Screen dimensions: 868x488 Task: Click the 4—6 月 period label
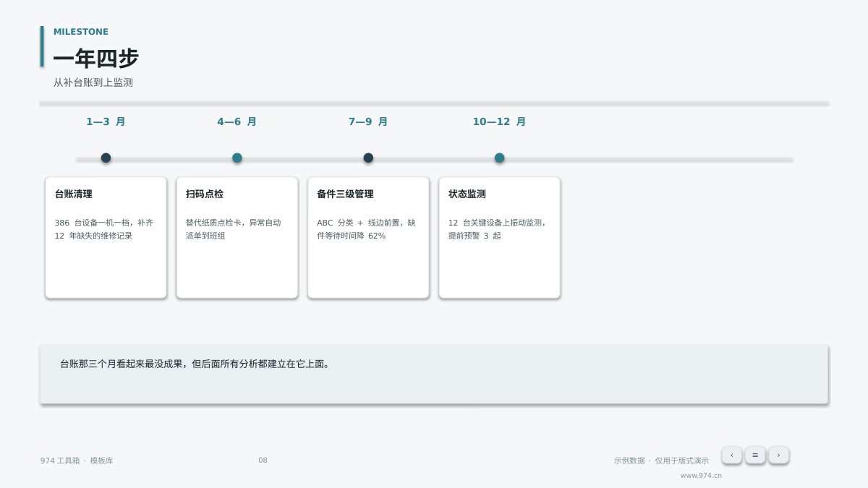point(237,121)
